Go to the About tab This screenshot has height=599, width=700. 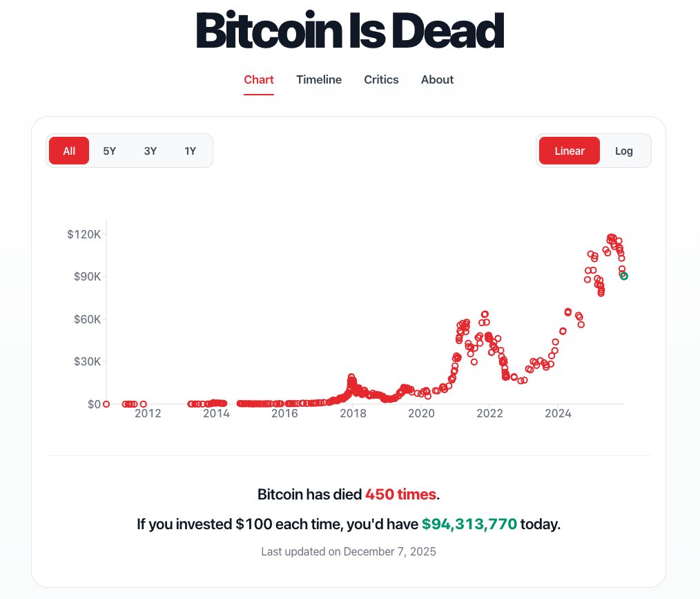click(x=437, y=79)
